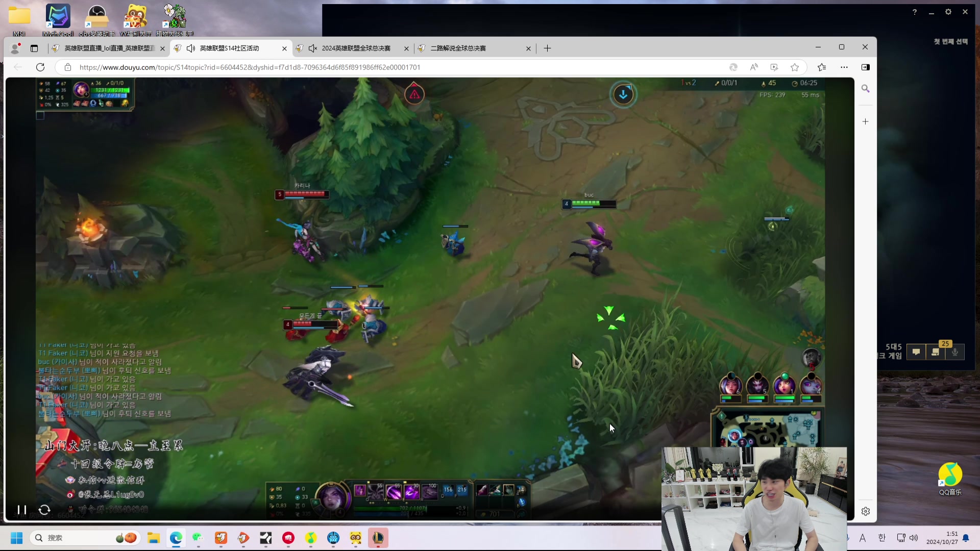Switch to Korean 한 input mode indicator
Image resolution: width=980 pixels, height=551 pixels.
[x=881, y=538]
